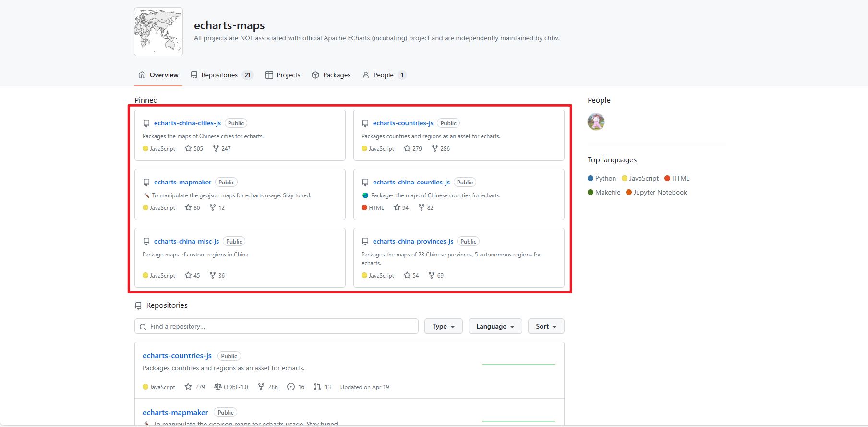Open the pinned echarts-china-misc-js repository
This screenshot has height=427, width=868.
(x=186, y=241)
